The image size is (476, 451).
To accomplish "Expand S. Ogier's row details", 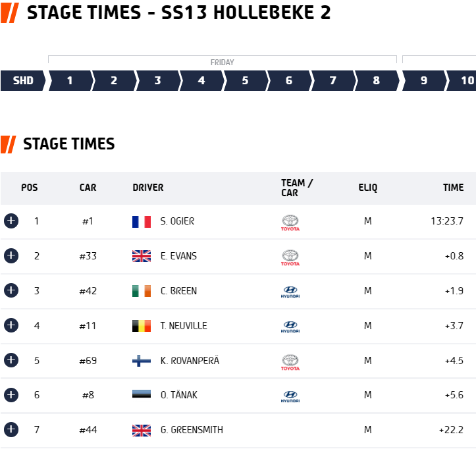I will [11, 221].
